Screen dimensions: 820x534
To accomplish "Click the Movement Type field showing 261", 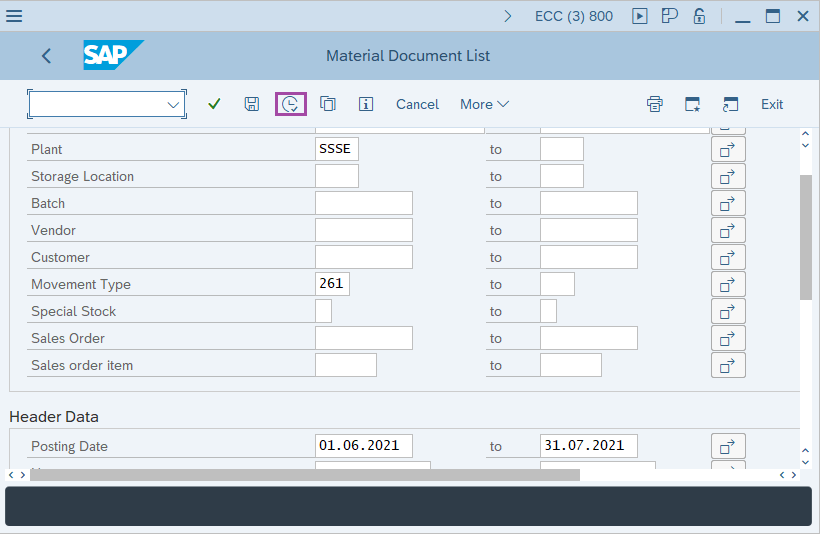I will click(x=332, y=284).
